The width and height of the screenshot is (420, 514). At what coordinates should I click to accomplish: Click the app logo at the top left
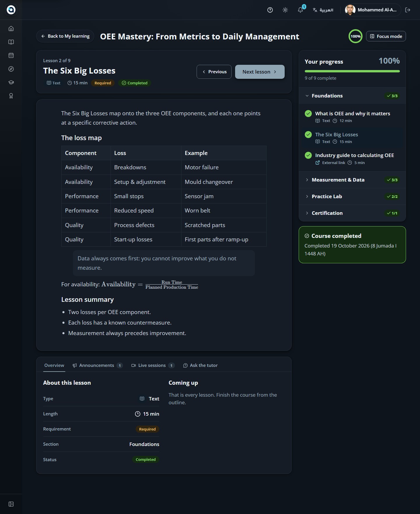pyautogui.click(x=11, y=10)
